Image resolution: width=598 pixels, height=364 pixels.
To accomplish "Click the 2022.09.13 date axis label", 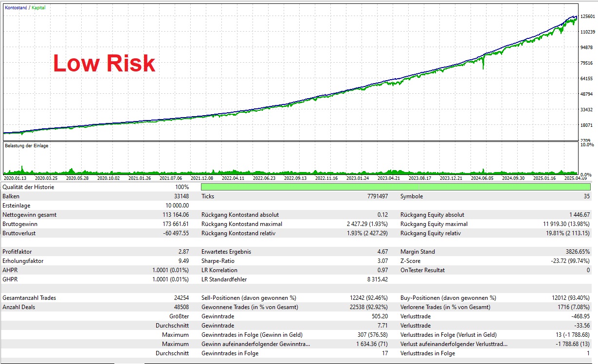I will [295, 178].
